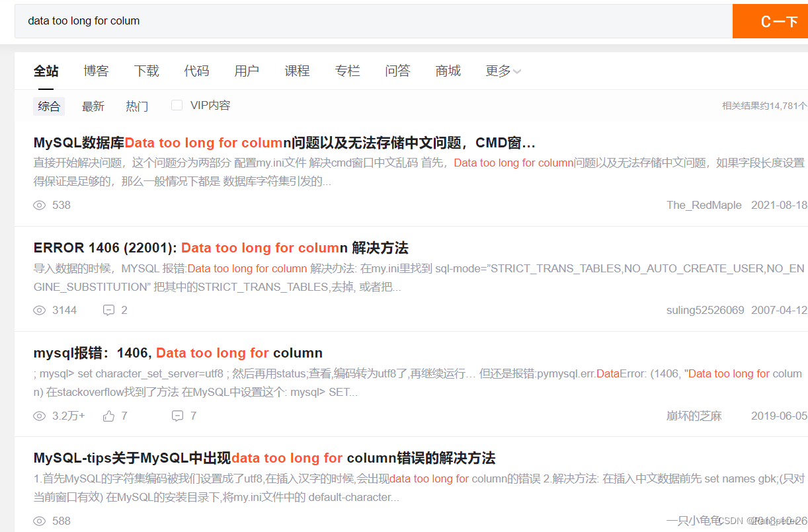This screenshot has height=532, width=808.
Task: Focus the search box containing 'data too long for colum'
Action: [374, 21]
